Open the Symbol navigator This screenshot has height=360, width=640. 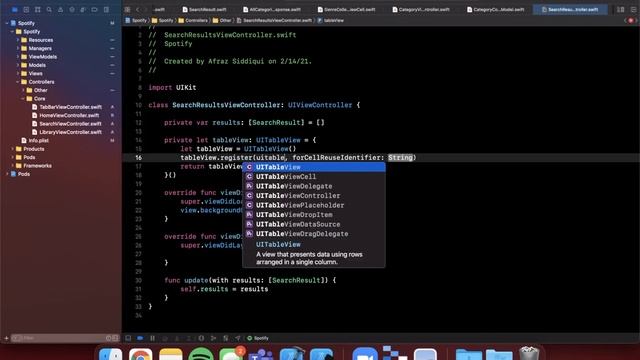[x=38, y=9]
